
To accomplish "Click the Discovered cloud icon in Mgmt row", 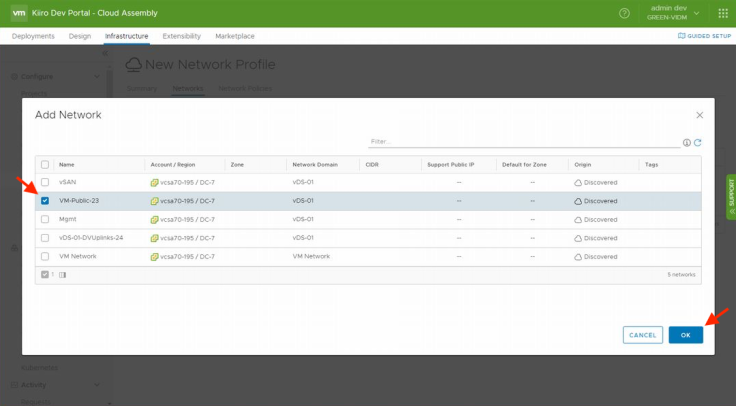I will tap(578, 220).
